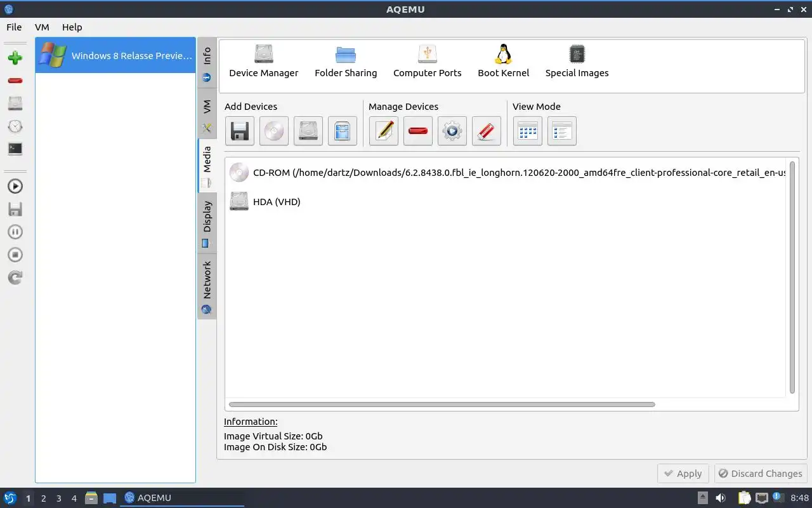Screen dimensions: 812x508
Task: Click the pencil Edit device icon
Action: pyautogui.click(x=384, y=131)
